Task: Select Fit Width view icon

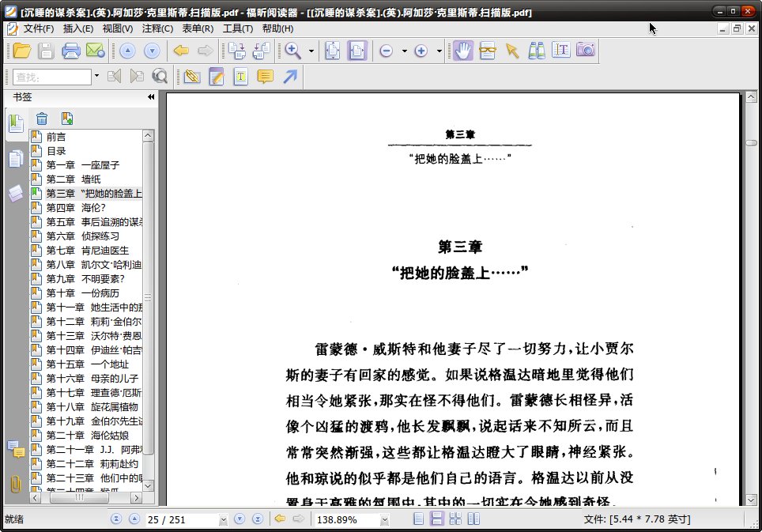Action: coord(357,51)
